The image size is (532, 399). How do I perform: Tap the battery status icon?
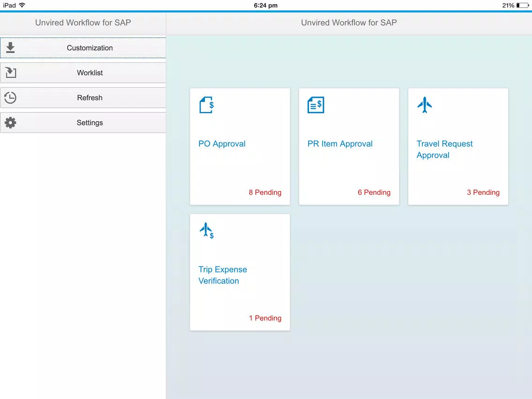[523, 6]
